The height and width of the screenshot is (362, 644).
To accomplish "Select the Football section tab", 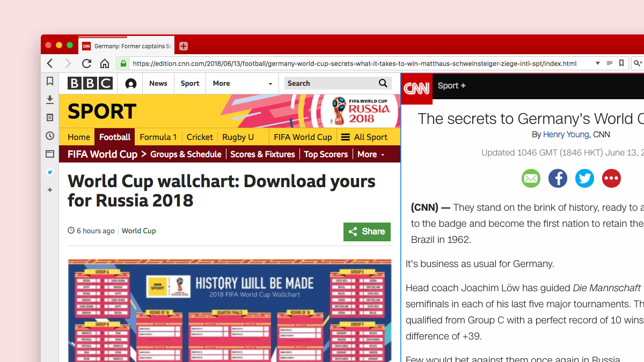I will (x=115, y=137).
